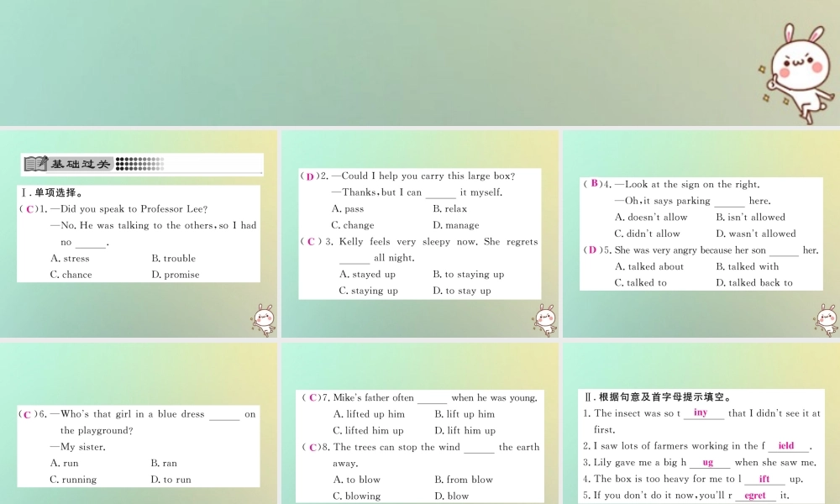
Task: Select option 'A. doesn't allow'
Action: click(651, 218)
